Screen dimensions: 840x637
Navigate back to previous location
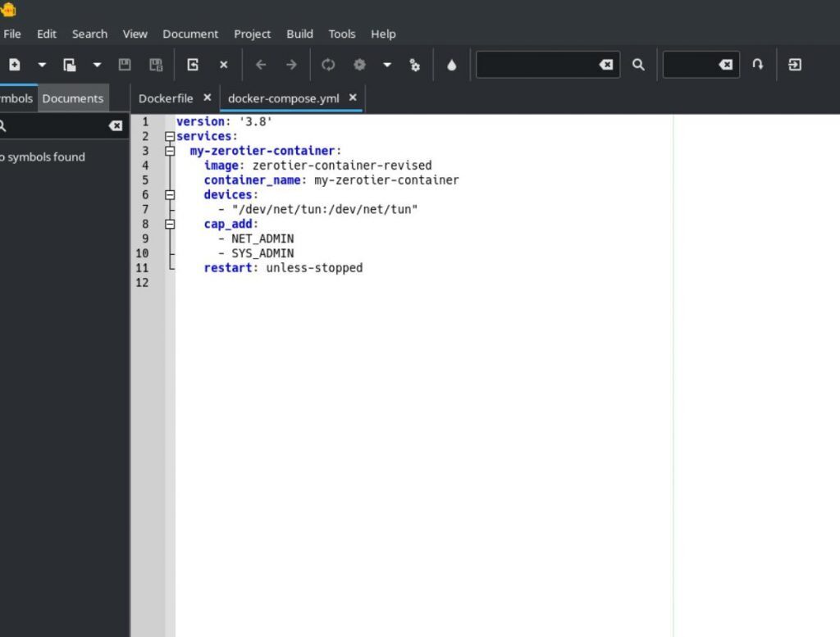pyautogui.click(x=261, y=64)
